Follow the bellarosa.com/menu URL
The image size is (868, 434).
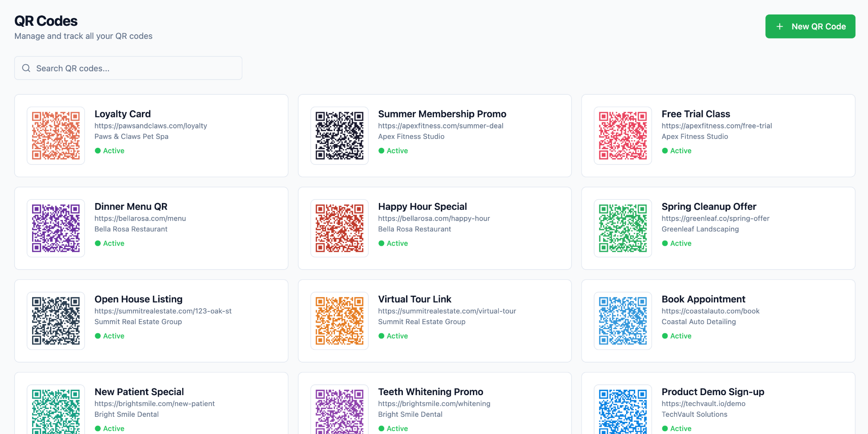(140, 218)
